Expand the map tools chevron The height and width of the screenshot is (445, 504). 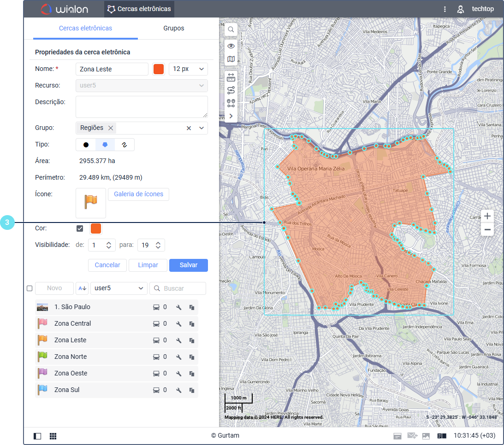[x=231, y=116]
